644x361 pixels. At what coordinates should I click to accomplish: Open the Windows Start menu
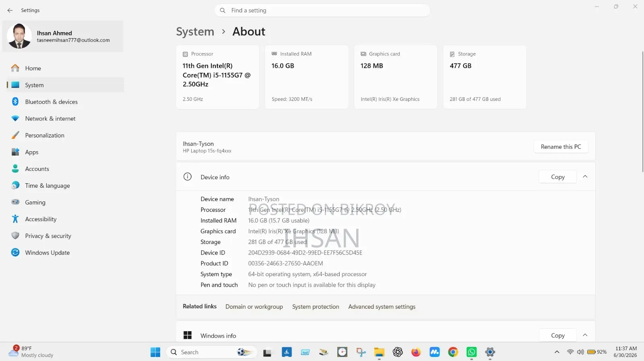pyautogui.click(x=155, y=352)
